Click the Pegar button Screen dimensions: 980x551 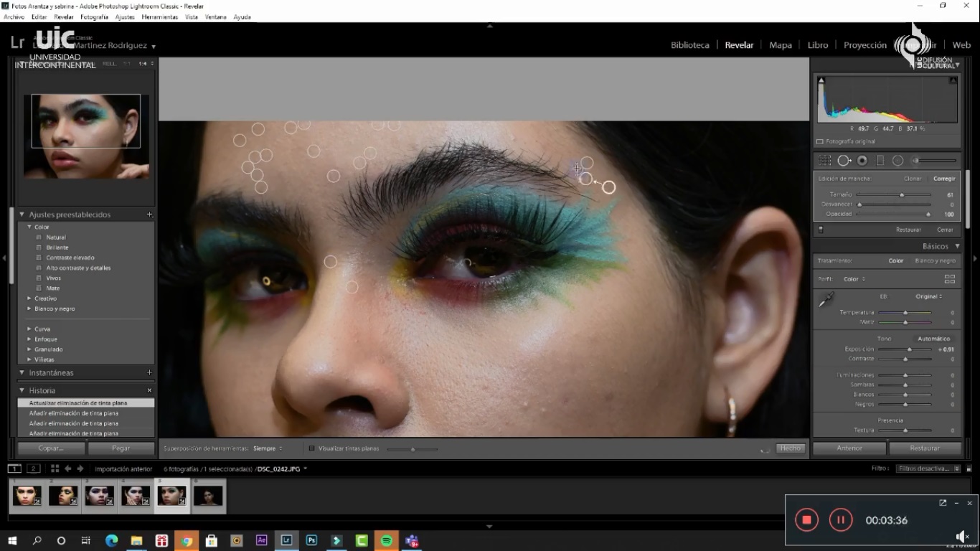(121, 448)
